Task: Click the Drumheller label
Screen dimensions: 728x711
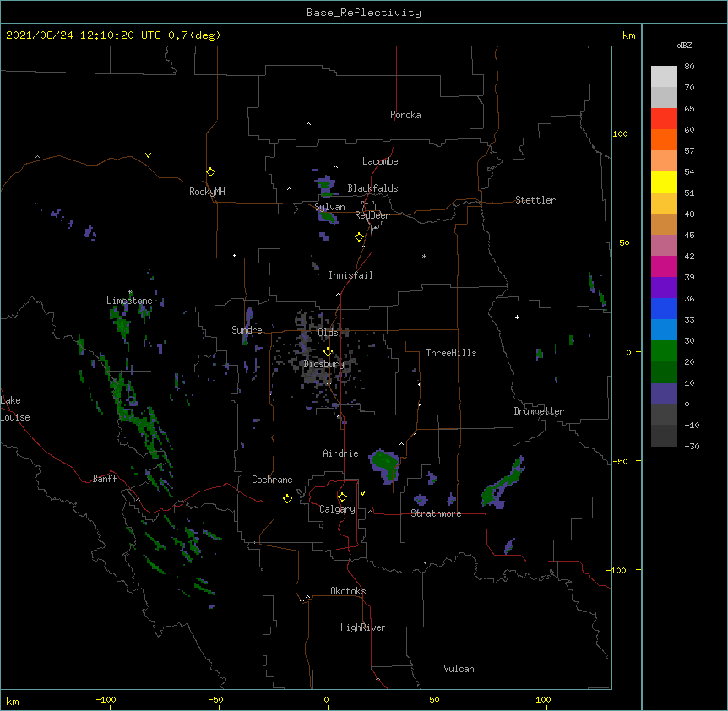Action: (x=539, y=411)
